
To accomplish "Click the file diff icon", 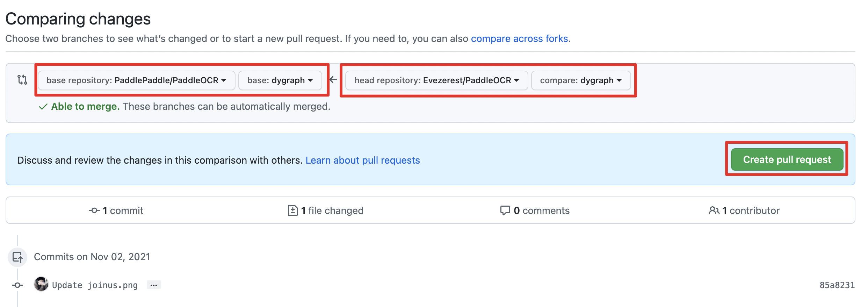I will (292, 210).
